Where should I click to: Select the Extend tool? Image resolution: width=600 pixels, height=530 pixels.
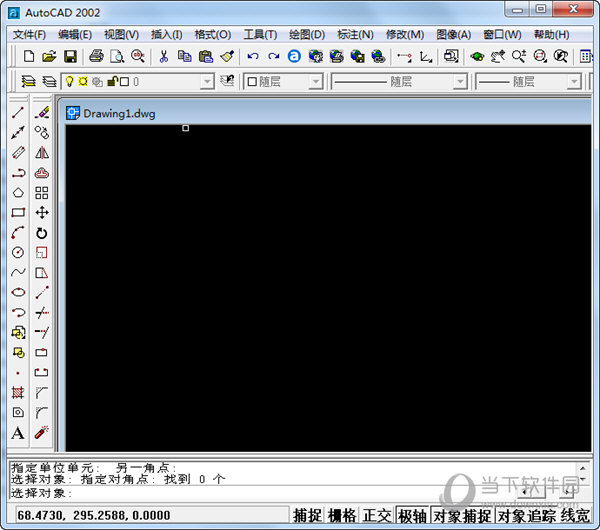tap(42, 332)
